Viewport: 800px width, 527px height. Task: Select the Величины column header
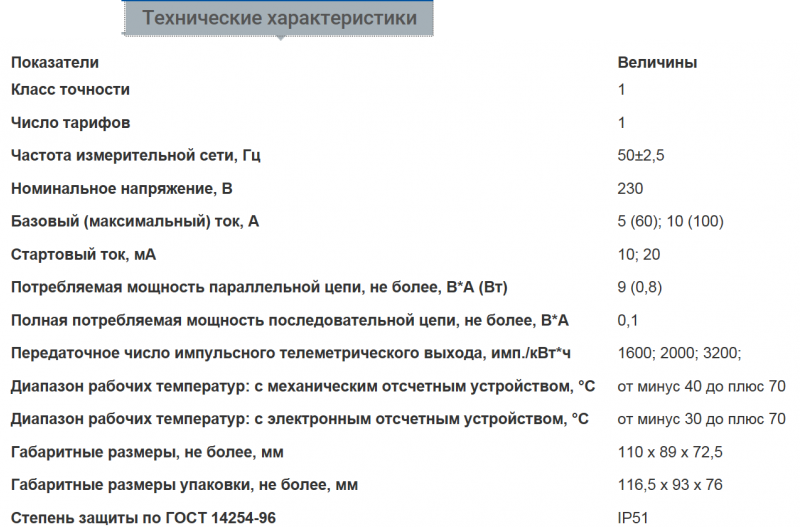point(657,63)
